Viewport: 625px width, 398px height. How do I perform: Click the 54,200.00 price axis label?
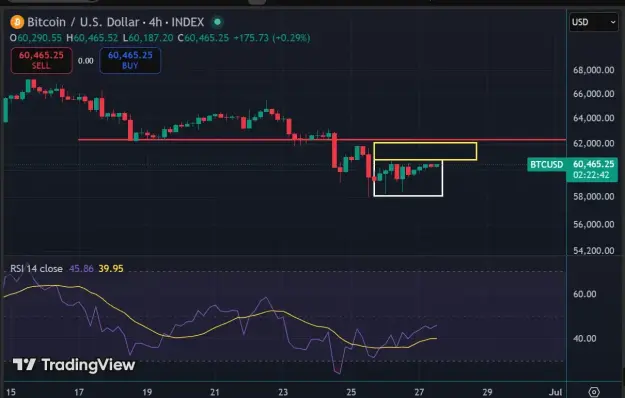pos(594,251)
